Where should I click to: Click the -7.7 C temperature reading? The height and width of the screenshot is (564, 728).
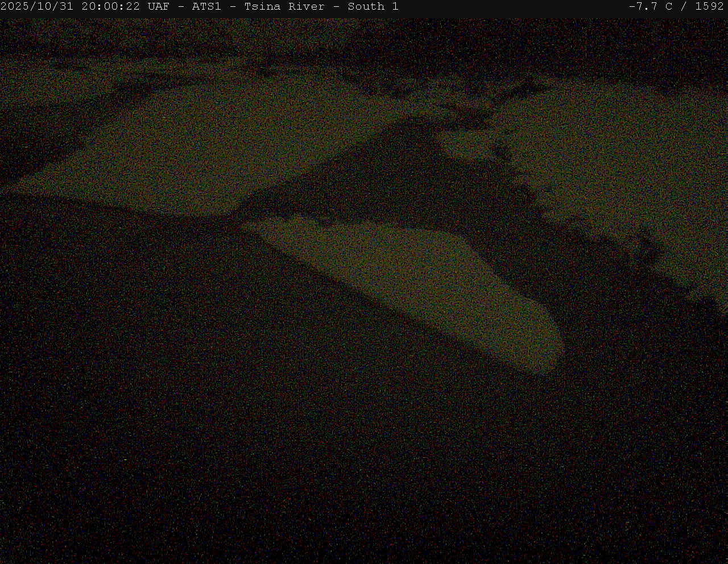click(650, 7)
